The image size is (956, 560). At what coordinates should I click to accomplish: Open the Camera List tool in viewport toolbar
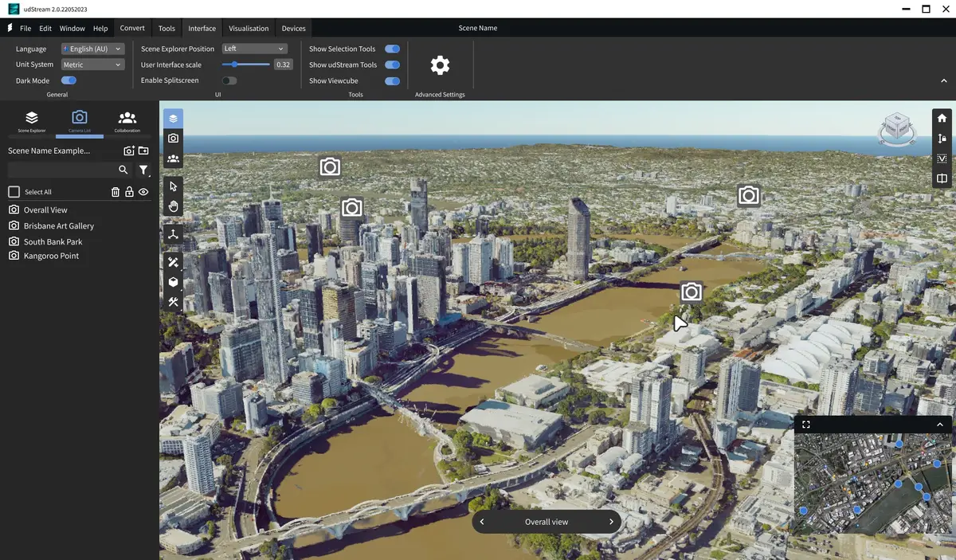pyautogui.click(x=173, y=139)
